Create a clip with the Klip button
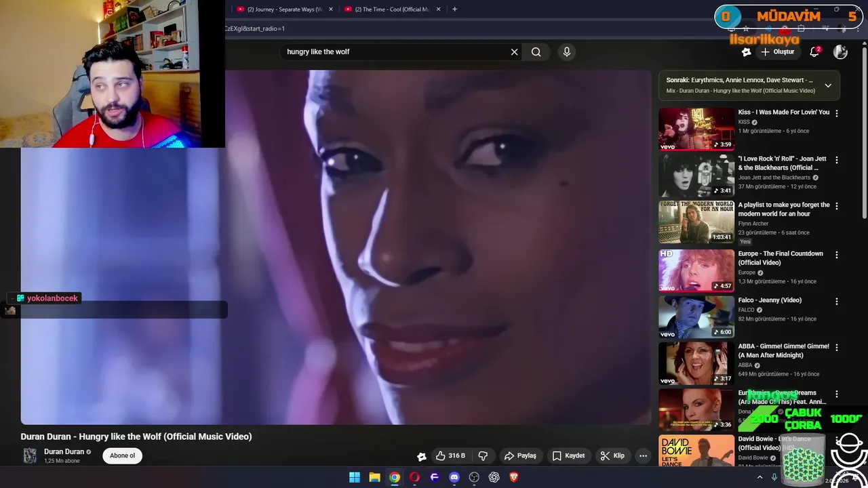Image resolution: width=868 pixels, height=488 pixels. pyautogui.click(x=612, y=455)
